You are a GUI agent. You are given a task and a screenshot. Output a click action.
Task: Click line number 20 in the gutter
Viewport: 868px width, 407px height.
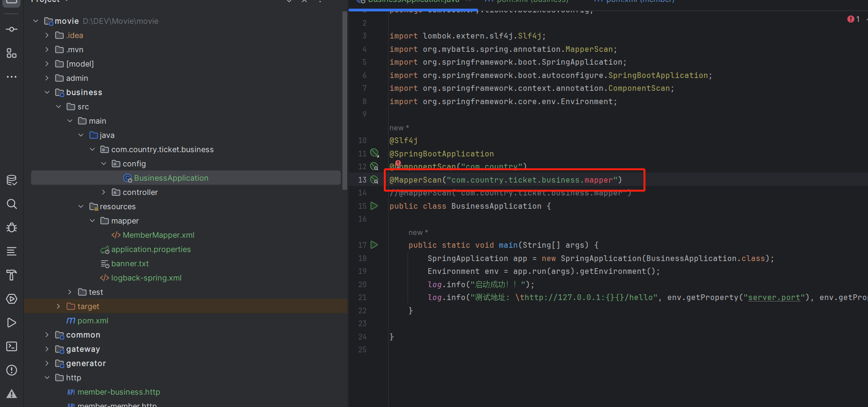pyautogui.click(x=362, y=284)
